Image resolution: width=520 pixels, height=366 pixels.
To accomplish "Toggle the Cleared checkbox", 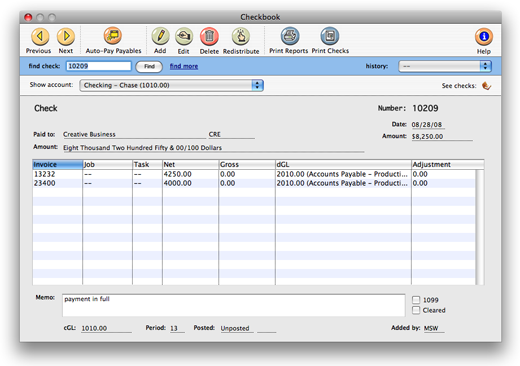I will [416, 310].
